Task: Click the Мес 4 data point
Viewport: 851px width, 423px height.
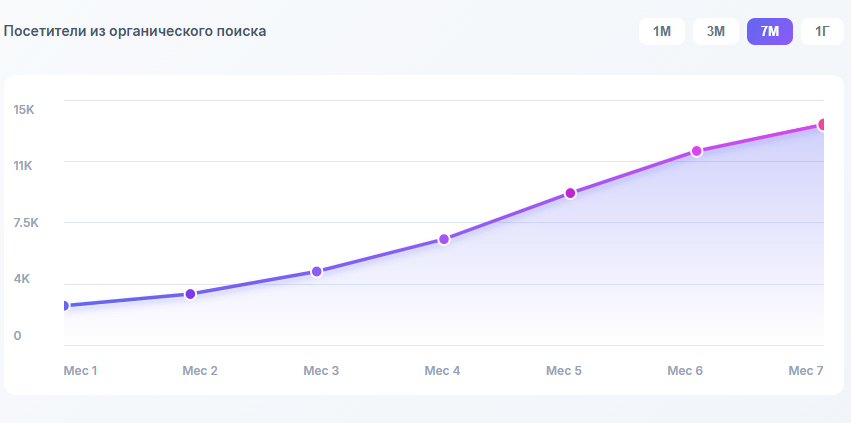Action: tap(444, 239)
